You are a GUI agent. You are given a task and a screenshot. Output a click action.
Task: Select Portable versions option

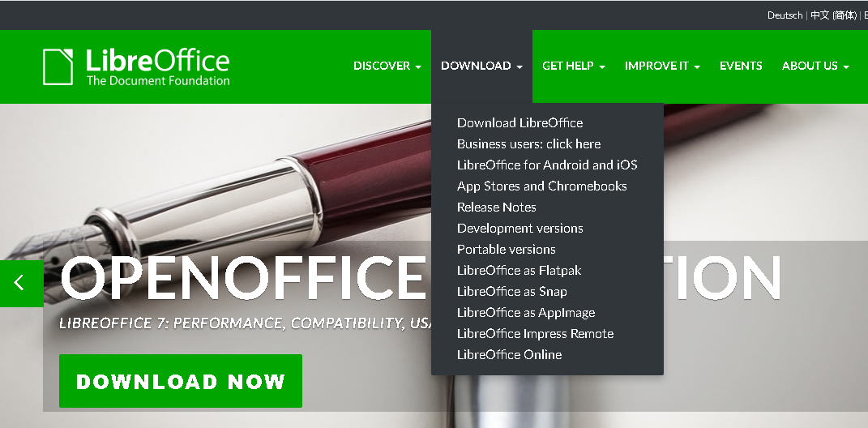[x=506, y=249]
